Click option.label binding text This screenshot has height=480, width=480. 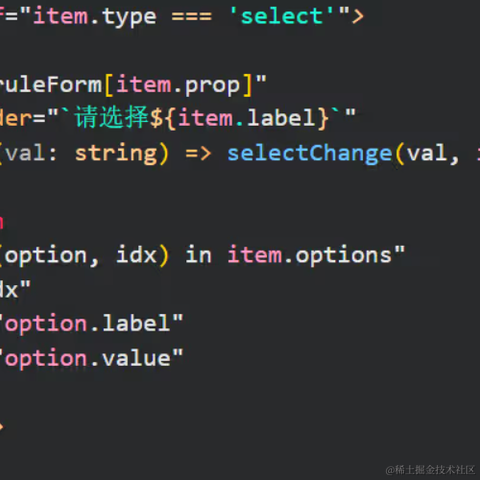pyautogui.click(x=88, y=324)
